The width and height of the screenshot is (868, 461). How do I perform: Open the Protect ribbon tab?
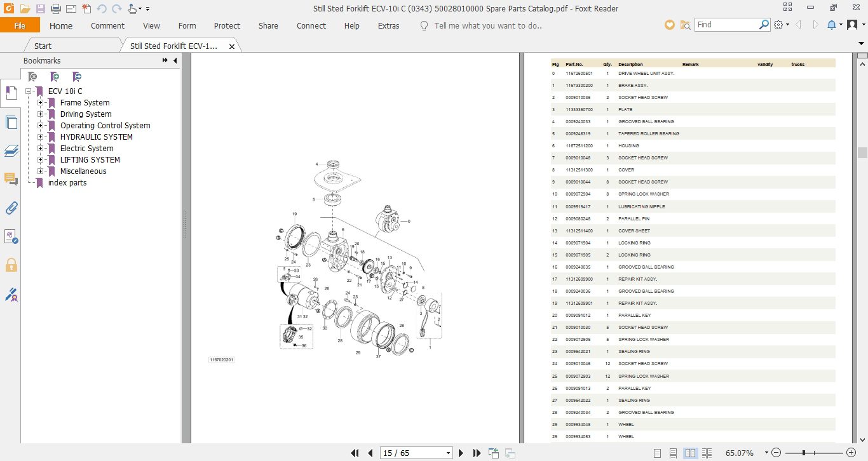pyautogui.click(x=227, y=26)
